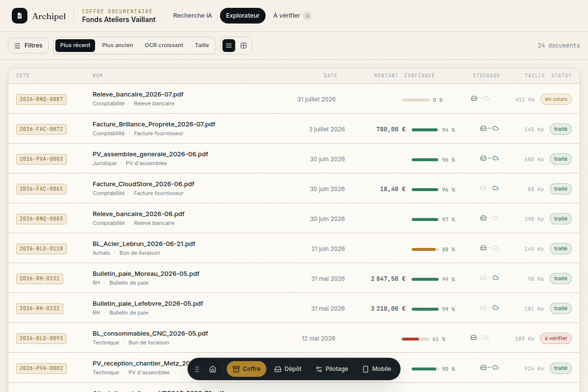Click the en cours status badge

[556, 99]
